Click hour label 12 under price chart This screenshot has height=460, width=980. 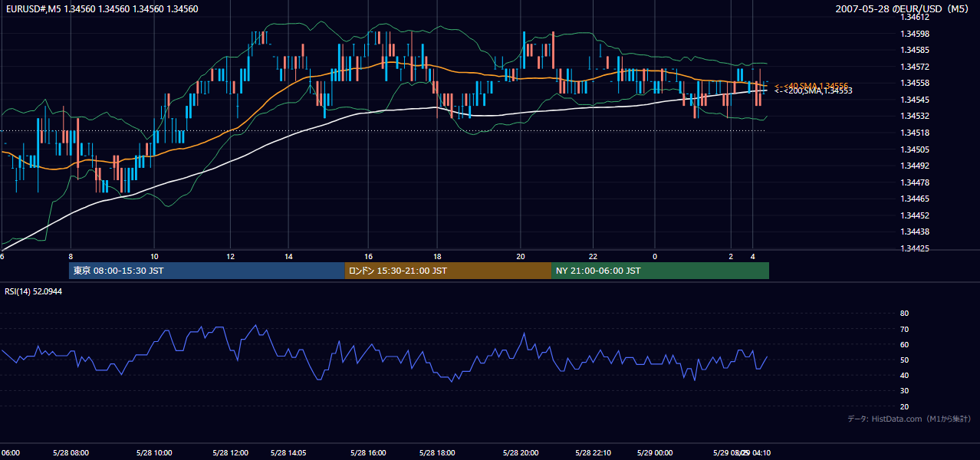pyautogui.click(x=231, y=256)
